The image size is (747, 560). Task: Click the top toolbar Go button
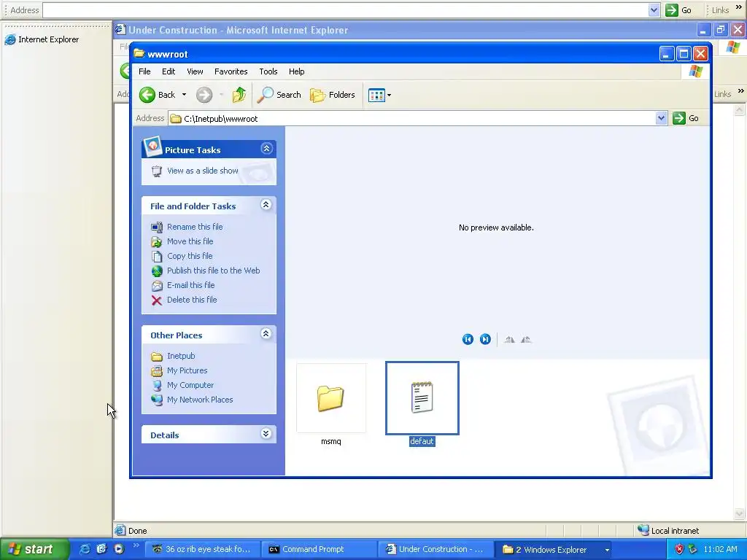(x=678, y=10)
